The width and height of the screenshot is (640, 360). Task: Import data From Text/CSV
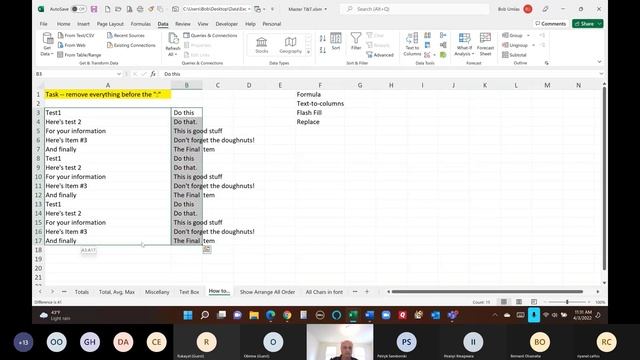[x=76, y=36]
